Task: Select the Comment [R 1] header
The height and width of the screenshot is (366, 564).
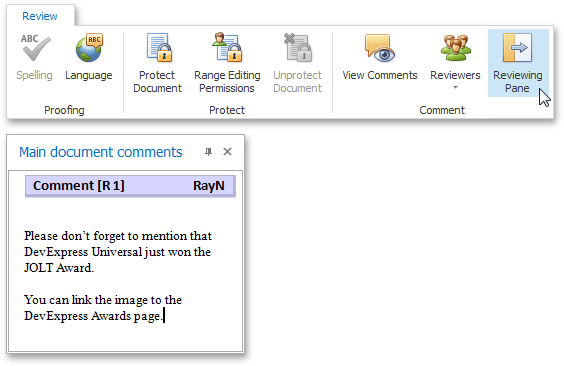Action: point(130,186)
